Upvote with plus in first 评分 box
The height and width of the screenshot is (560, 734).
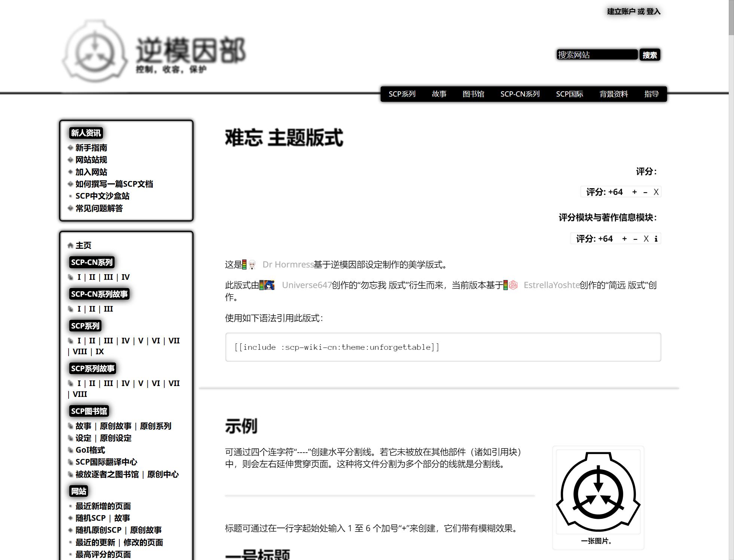click(x=634, y=192)
